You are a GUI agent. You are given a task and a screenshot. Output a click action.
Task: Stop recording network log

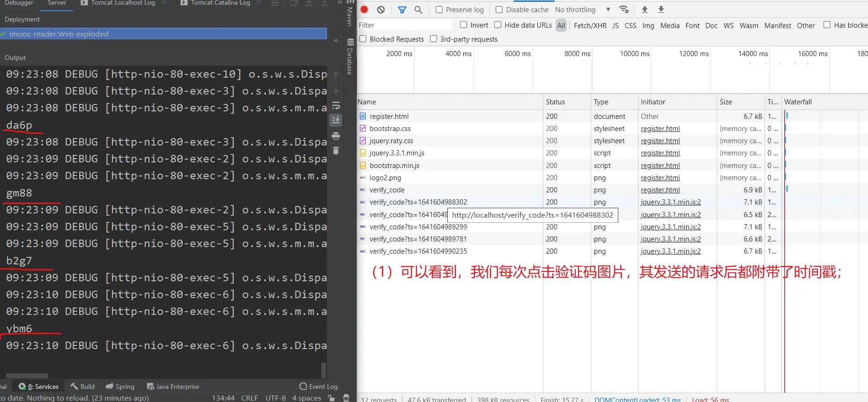[364, 9]
